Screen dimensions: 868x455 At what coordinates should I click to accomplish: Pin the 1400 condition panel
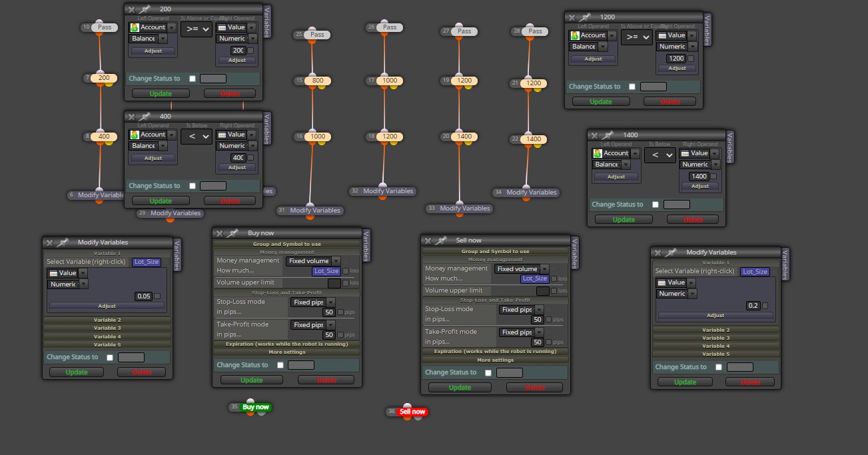[x=608, y=135]
